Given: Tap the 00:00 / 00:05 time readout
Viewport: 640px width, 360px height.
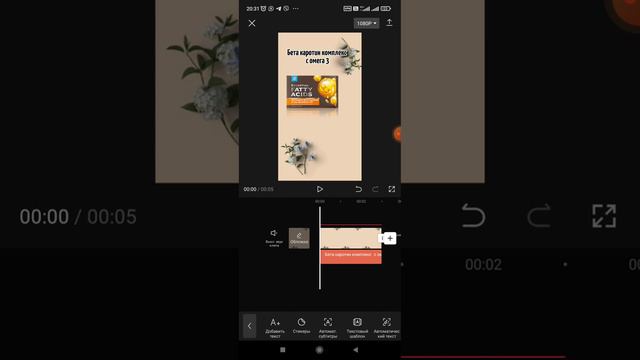Looking at the screenshot, I should click(258, 189).
